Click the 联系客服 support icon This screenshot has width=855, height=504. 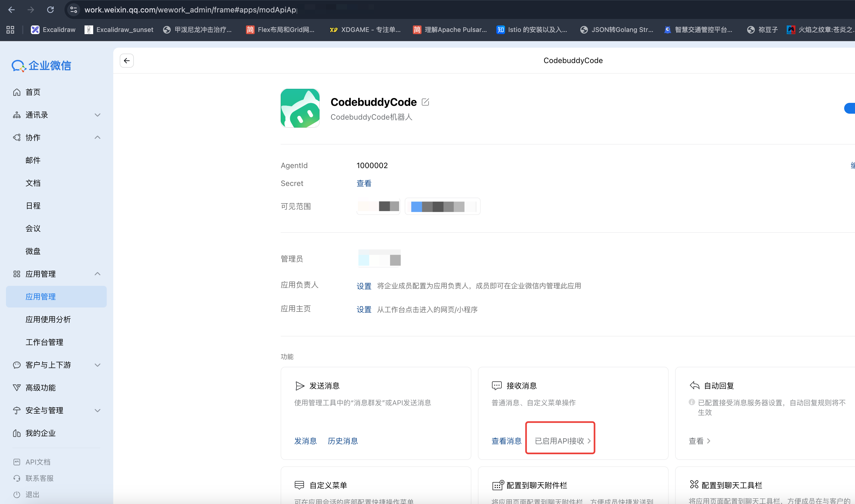pyautogui.click(x=17, y=478)
